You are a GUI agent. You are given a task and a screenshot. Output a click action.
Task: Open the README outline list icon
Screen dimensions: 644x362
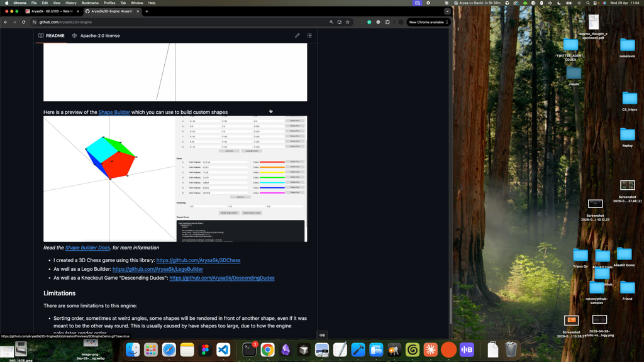coord(309,36)
